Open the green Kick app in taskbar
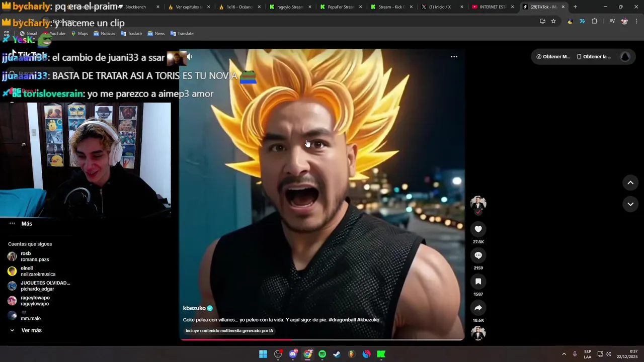 (x=381, y=354)
